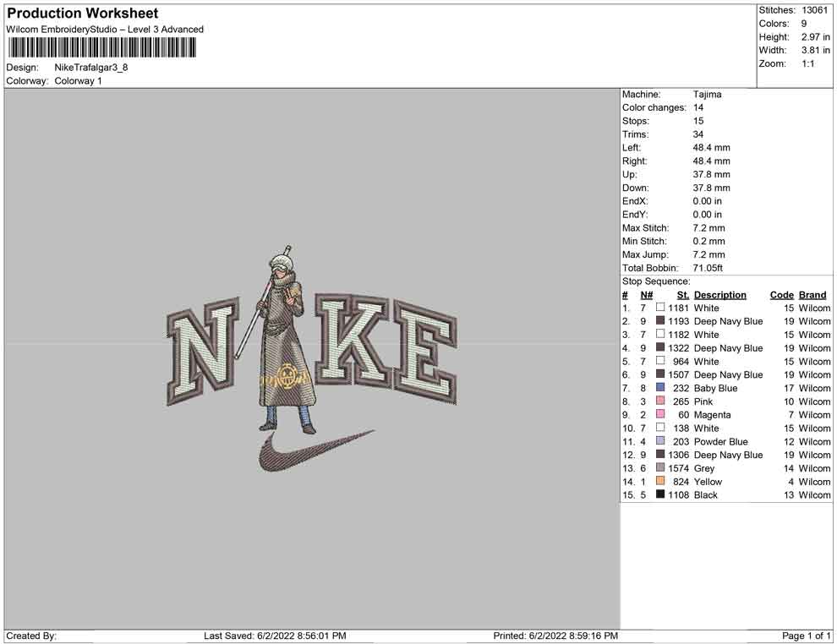
Task: Select the Powder Blue color swatch
Action: [660, 441]
